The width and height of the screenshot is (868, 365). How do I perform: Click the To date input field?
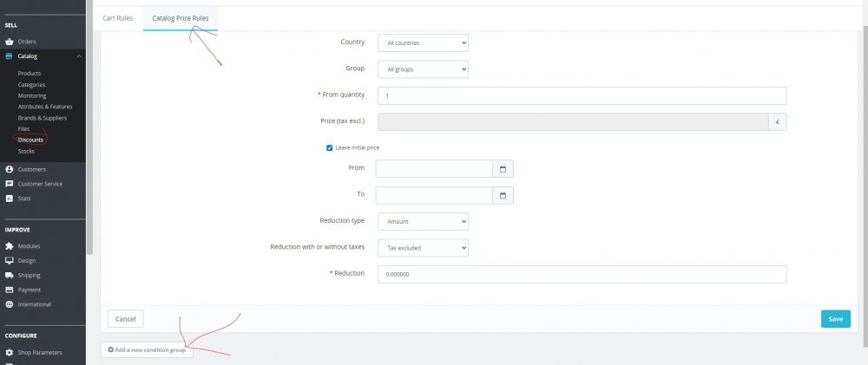click(434, 195)
